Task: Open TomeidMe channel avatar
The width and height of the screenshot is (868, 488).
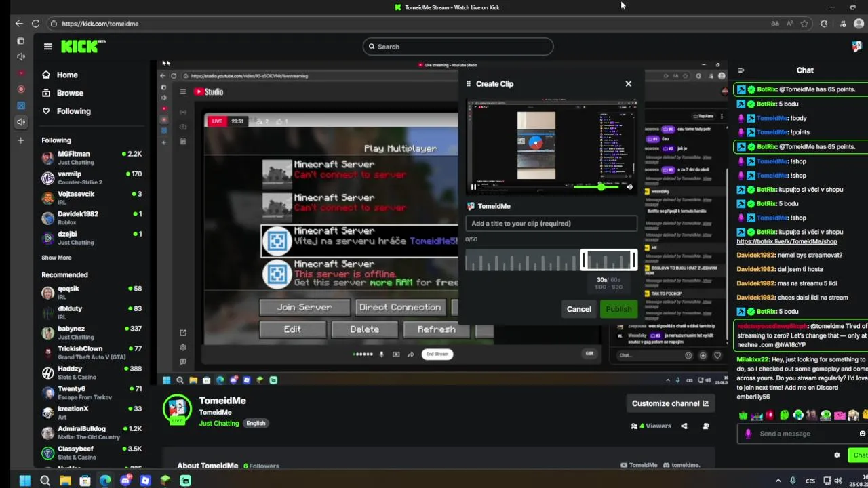Action: coord(178,409)
